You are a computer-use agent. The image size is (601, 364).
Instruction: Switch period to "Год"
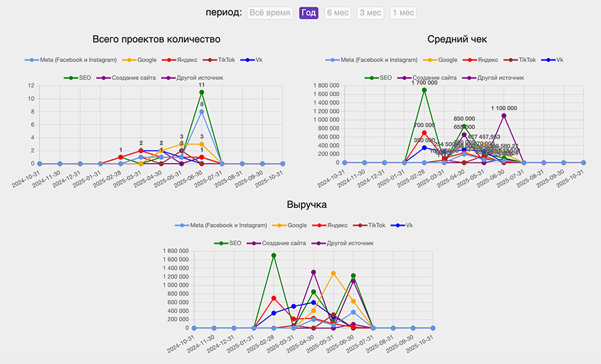click(x=309, y=13)
